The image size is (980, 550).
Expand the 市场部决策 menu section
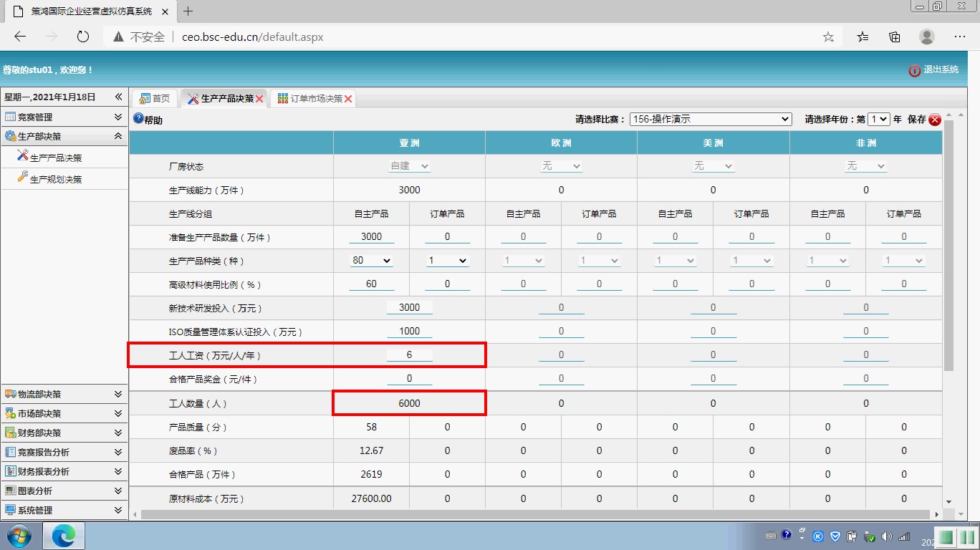(x=64, y=413)
